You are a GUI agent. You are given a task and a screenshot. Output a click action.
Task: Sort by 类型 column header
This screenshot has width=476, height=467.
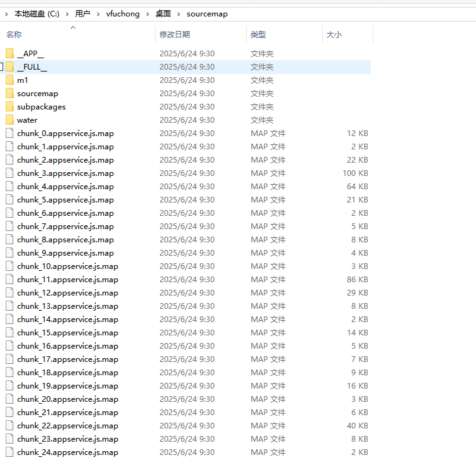[x=258, y=35]
